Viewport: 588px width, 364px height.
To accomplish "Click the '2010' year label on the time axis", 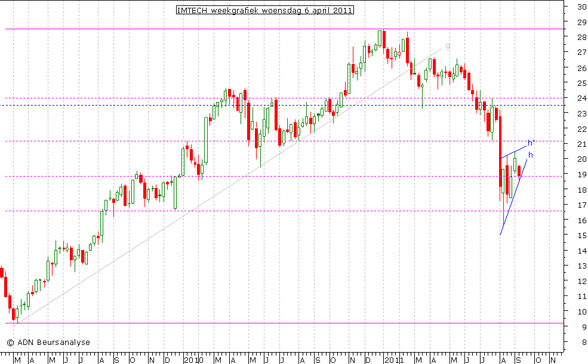I will [x=193, y=360].
